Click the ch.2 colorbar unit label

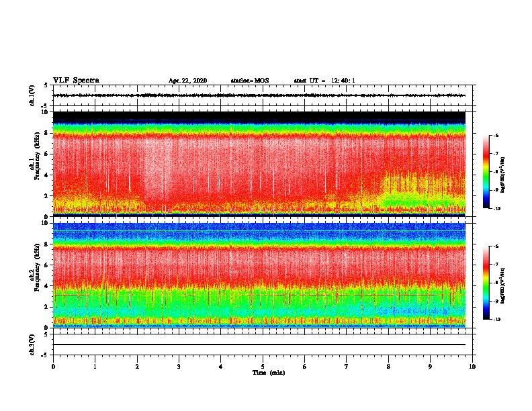(503, 285)
